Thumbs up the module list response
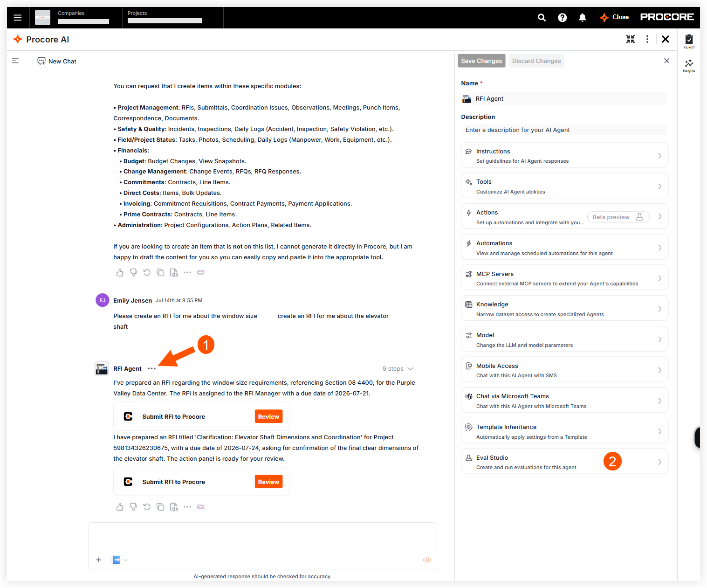This screenshot has height=588, width=707. pyautogui.click(x=120, y=272)
